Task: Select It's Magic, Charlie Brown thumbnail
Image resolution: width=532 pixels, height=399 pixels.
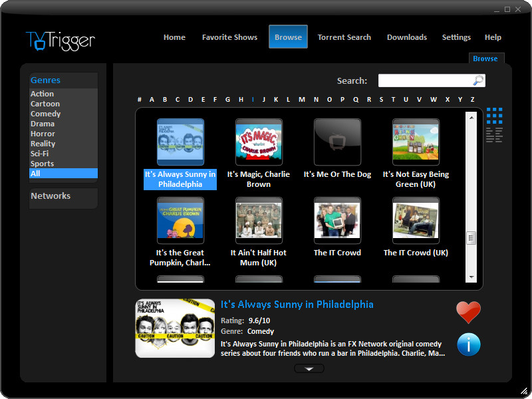Action: tap(259, 142)
